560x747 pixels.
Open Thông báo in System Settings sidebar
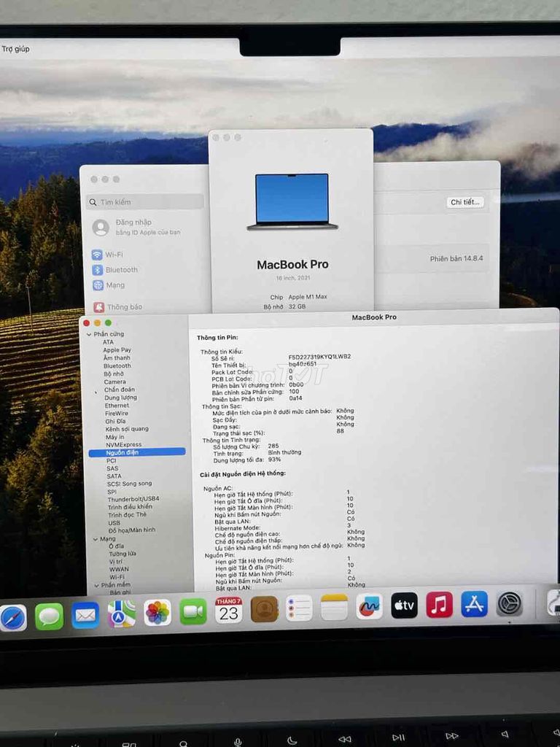[117, 307]
